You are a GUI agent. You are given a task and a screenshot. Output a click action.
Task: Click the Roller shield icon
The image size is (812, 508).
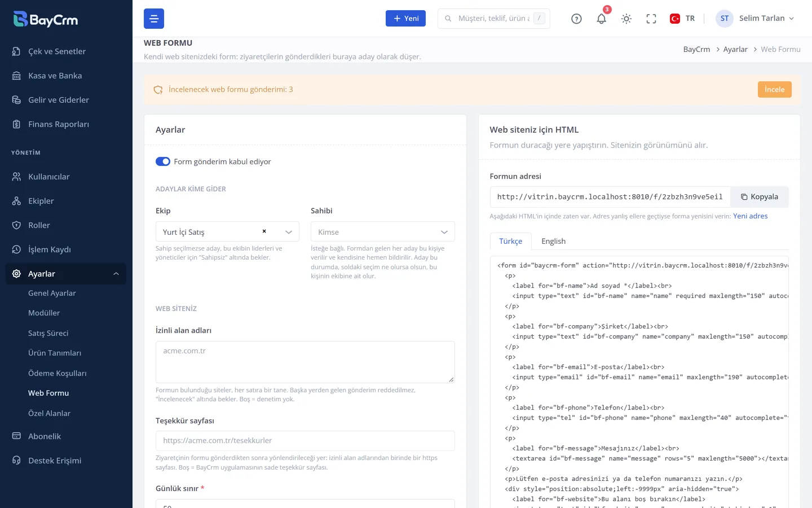coord(16,225)
